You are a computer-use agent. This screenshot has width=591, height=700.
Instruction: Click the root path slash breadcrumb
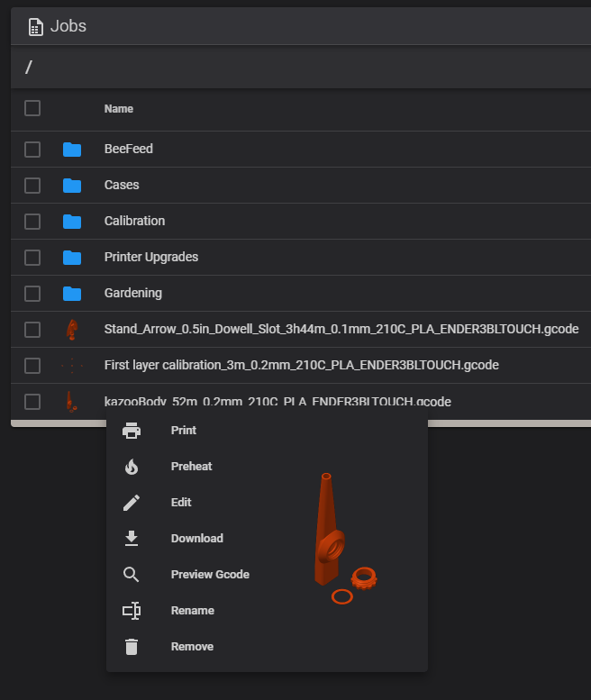click(29, 67)
